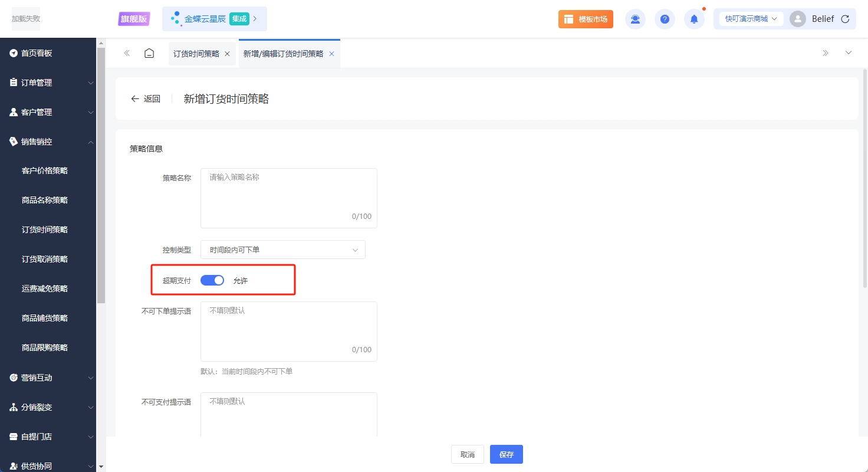Focus the 不可支付提示语 text area

click(289, 415)
